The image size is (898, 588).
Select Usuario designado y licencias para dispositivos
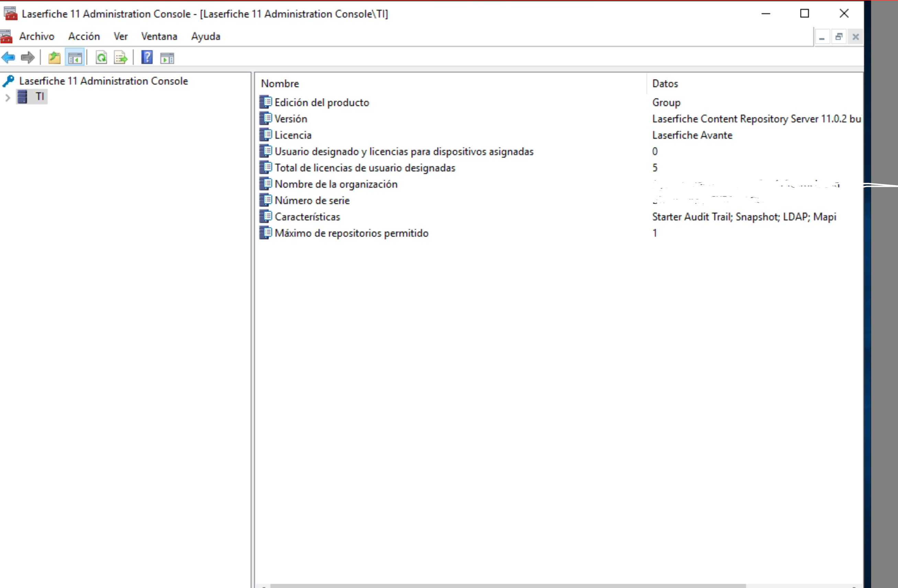coord(404,151)
